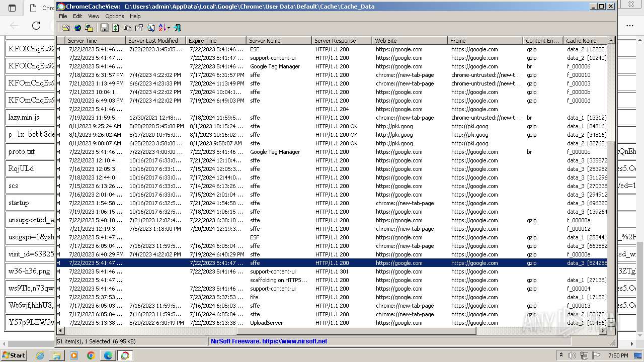Sort by Server Response column header
The height and width of the screenshot is (362, 644).
[x=342, y=40]
